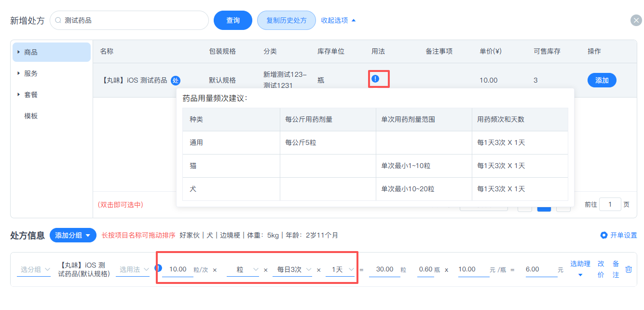The image size is (644, 310).
Task: Open the 选分组 dropdown
Action: pos(33,269)
